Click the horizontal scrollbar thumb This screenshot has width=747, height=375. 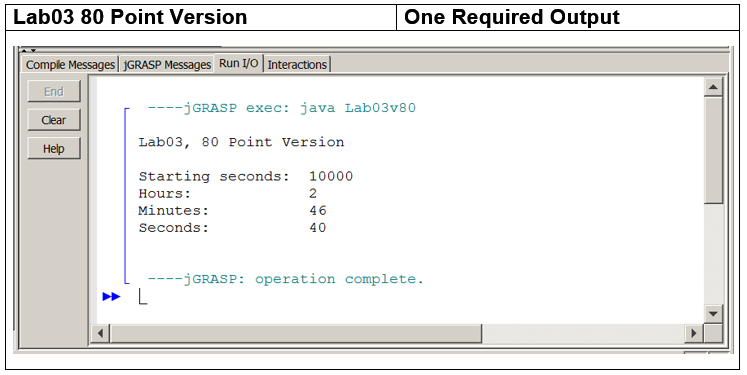click(296, 333)
